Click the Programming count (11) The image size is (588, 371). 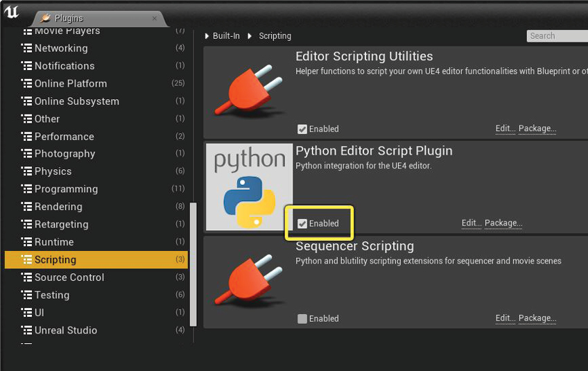click(x=178, y=189)
